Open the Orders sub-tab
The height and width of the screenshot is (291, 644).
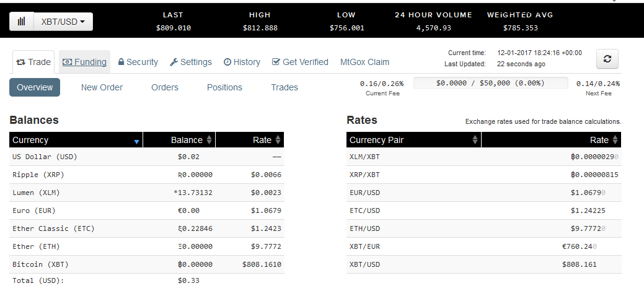click(x=165, y=87)
